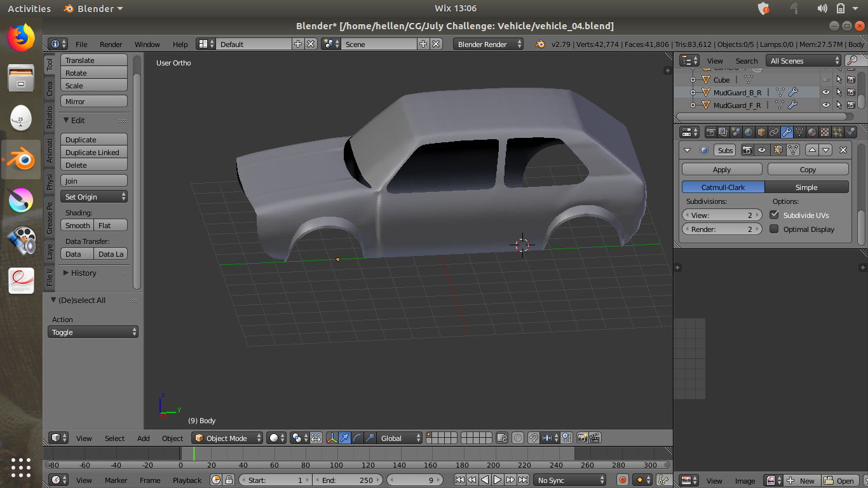This screenshot has height=488, width=868.
Task: Enable the Optimal Display checkbox
Action: pyautogui.click(x=774, y=229)
